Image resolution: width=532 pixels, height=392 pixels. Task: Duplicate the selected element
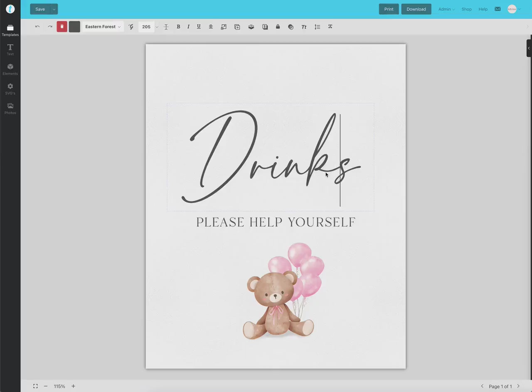click(237, 27)
